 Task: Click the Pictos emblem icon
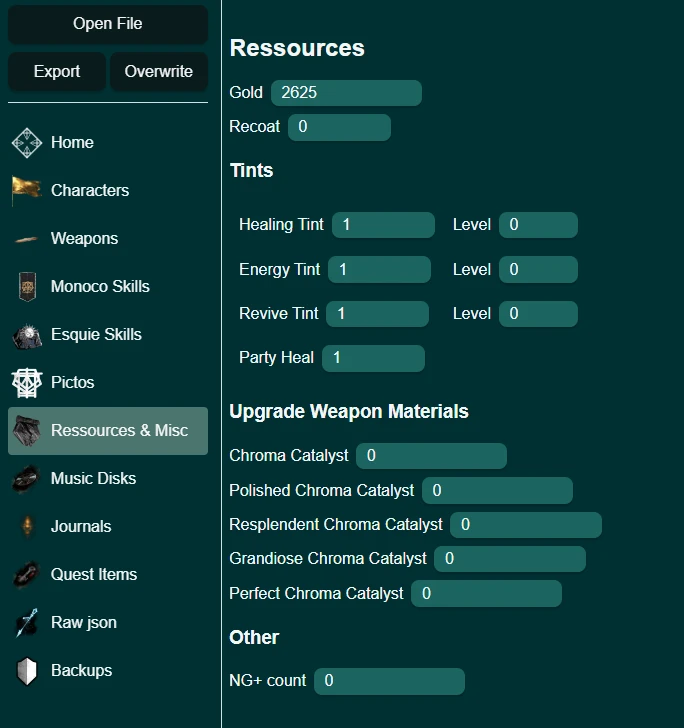click(x=27, y=382)
